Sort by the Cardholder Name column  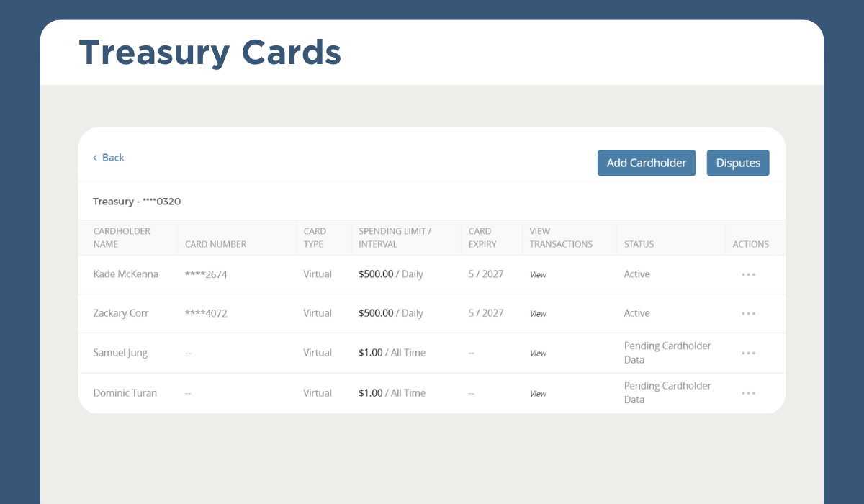pyautogui.click(x=121, y=238)
